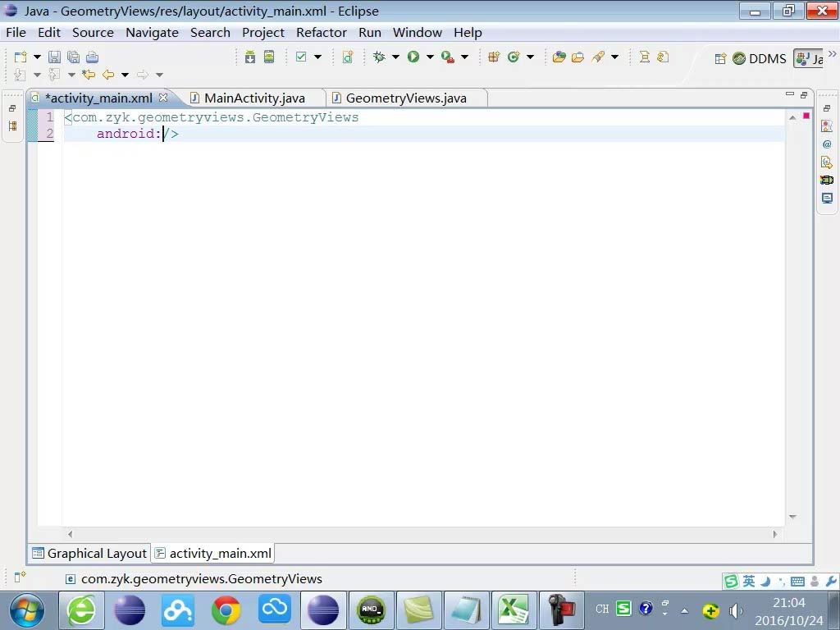Minimize the editor area pane
840x630 pixels.
click(790, 94)
